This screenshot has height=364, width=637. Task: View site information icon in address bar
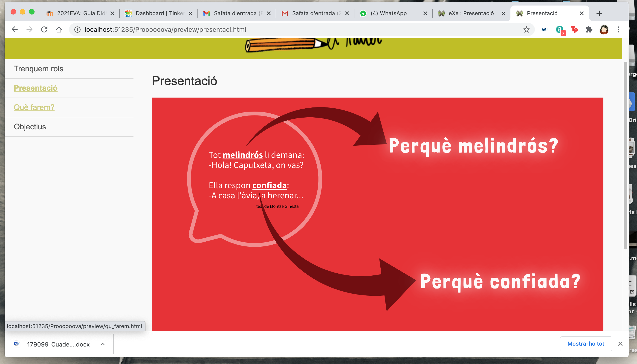click(x=78, y=29)
